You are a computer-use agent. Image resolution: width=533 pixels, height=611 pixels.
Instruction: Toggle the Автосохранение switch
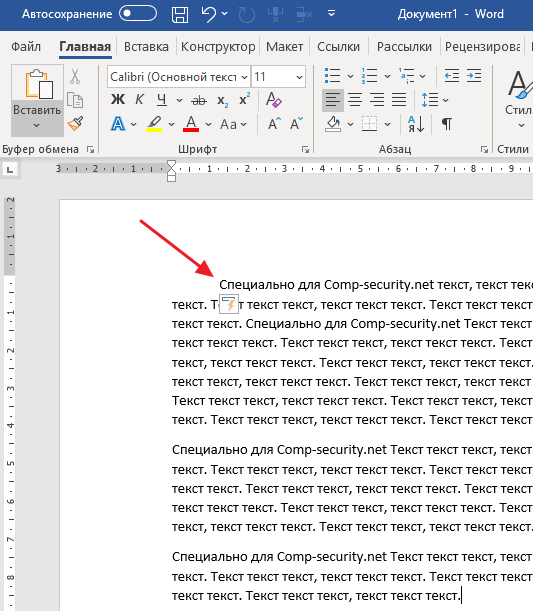click(138, 14)
